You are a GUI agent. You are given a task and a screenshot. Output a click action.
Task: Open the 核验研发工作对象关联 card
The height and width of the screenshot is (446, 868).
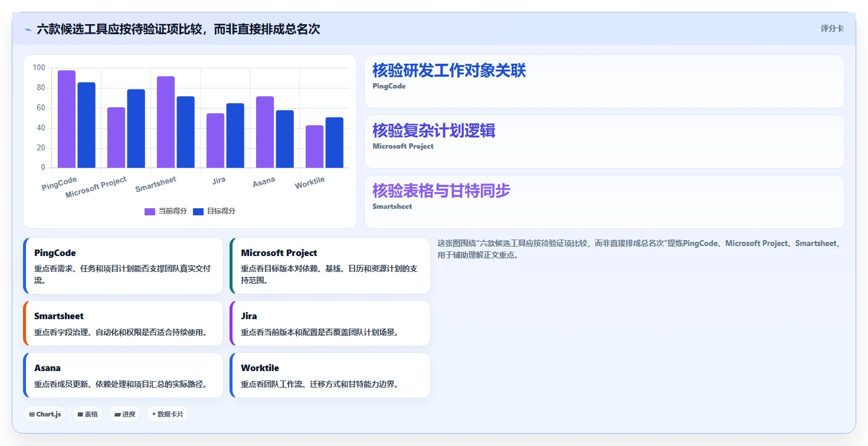click(604, 81)
